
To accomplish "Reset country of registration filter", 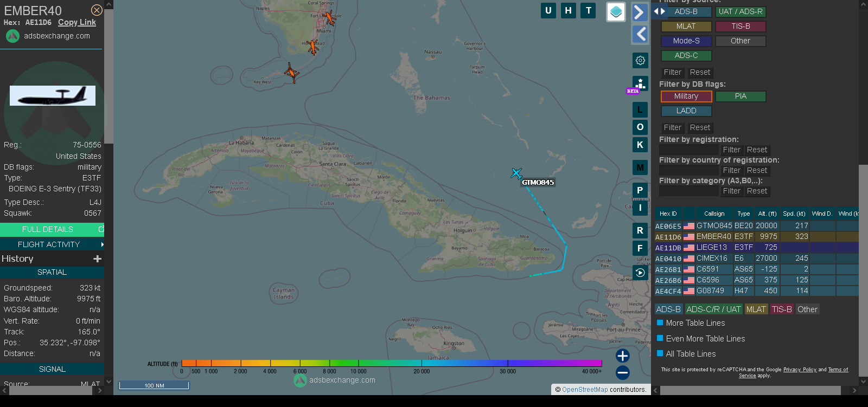I will (757, 170).
